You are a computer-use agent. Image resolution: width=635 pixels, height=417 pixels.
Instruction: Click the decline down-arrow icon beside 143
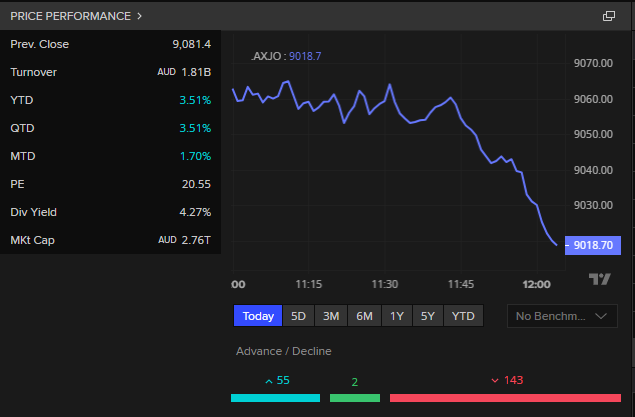pyautogui.click(x=495, y=381)
